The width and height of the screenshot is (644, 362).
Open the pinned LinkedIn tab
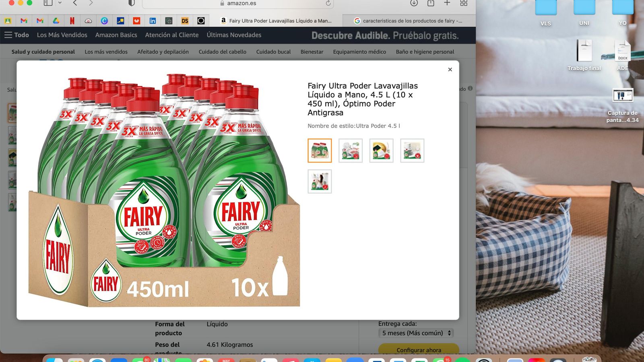click(153, 21)
